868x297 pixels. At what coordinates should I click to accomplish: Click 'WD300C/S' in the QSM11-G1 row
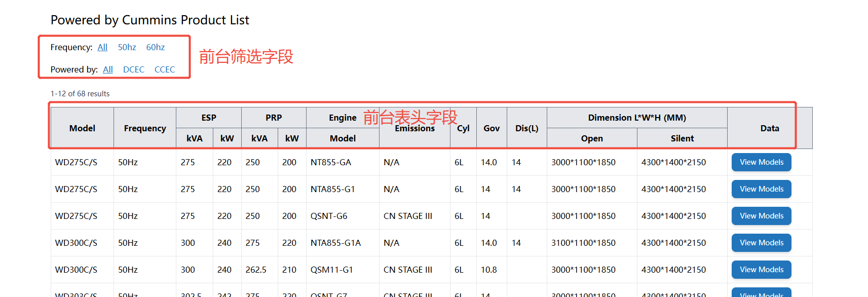pos(76,270)
